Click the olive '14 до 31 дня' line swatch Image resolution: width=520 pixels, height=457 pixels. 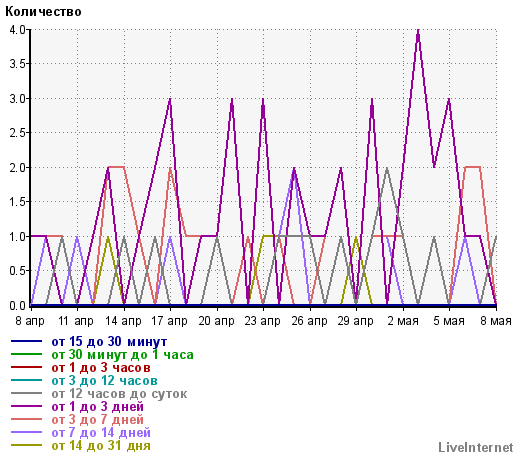tap(26, 445)
